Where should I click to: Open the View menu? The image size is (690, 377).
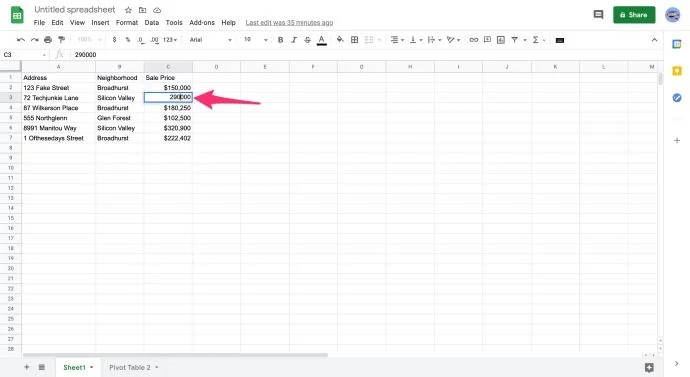[77, 22]
